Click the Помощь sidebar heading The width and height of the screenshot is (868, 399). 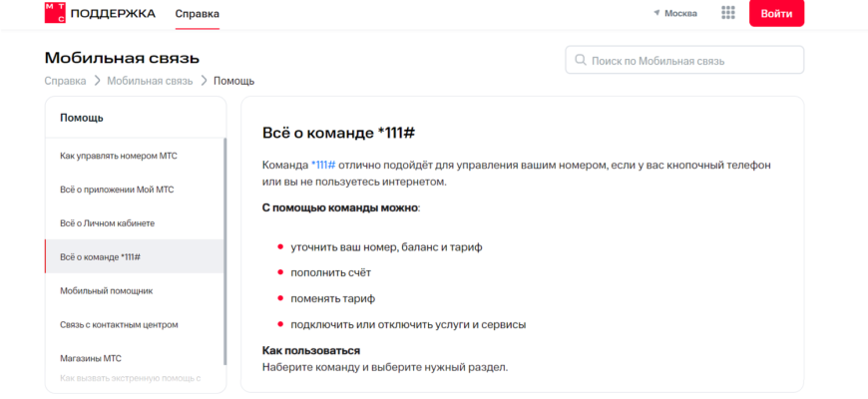click(x=82, y=118)
